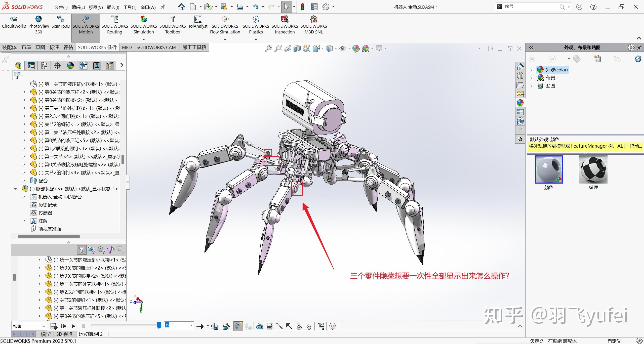Enable SOLIDWORKS Inspection add-in
Viewport: 644px width, 344px height.
click(285, 25)
